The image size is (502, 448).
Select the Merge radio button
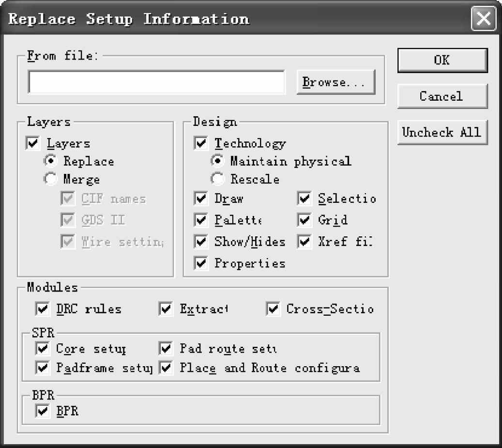click(51, 179)
